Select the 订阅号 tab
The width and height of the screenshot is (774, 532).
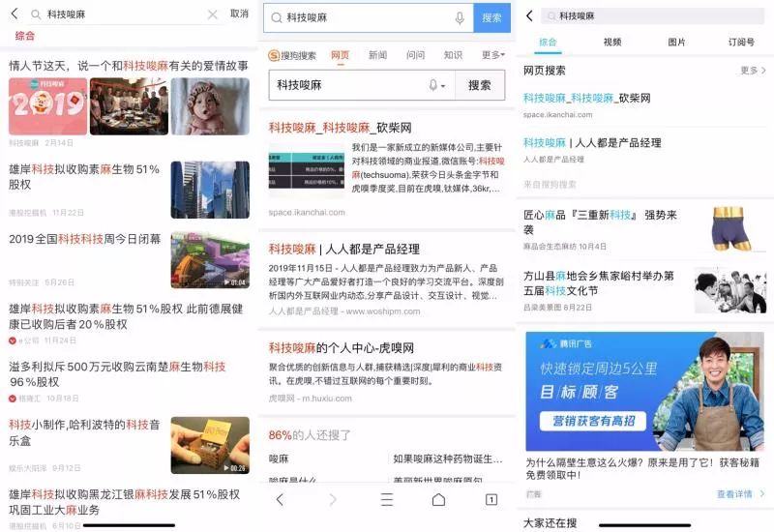(741, 42)
